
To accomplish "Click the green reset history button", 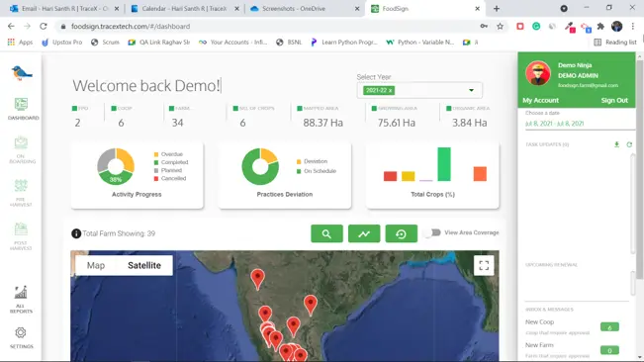I will [x=402, y=233].
